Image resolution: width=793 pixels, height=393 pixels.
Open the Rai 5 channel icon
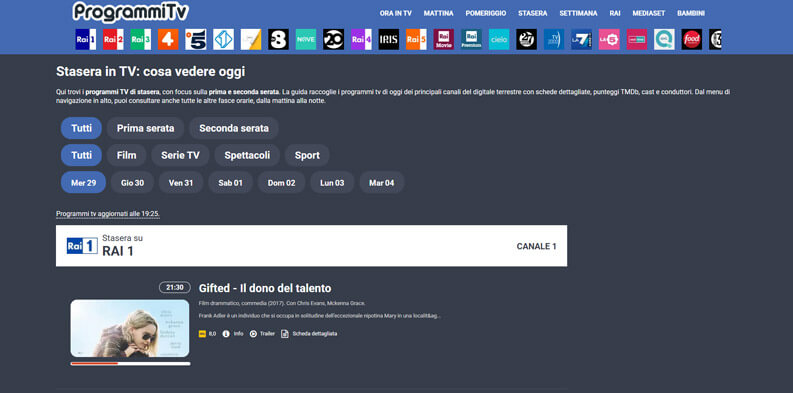point(416,39)
